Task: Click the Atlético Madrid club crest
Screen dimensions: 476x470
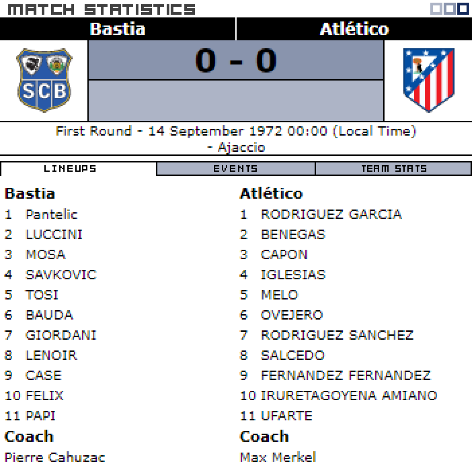Action: coord(428,80)
